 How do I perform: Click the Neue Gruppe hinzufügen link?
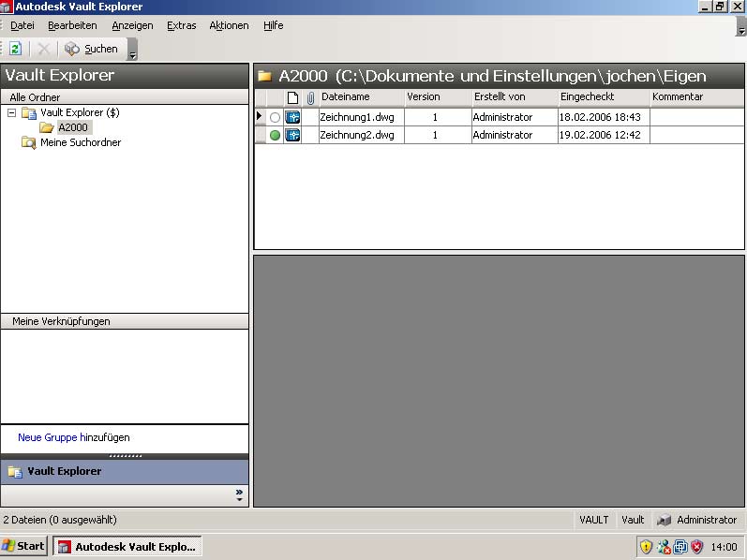click(74, 437)
